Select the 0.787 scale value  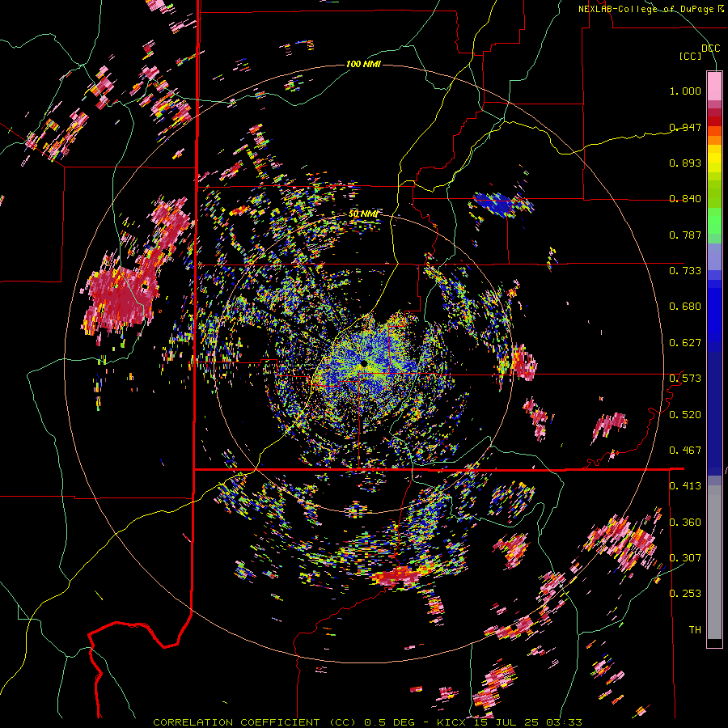[x=685, y=235]
